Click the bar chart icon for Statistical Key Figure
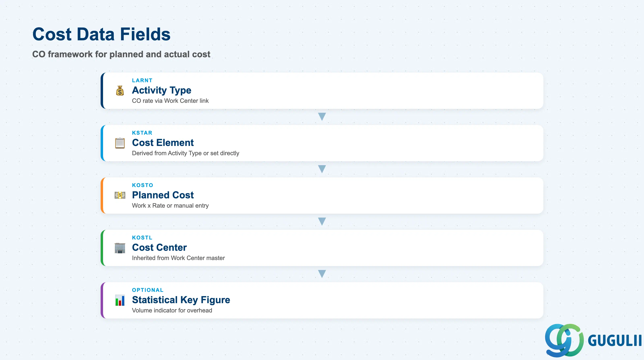This screenshot has height=360, width=644. tap(120, 300)
